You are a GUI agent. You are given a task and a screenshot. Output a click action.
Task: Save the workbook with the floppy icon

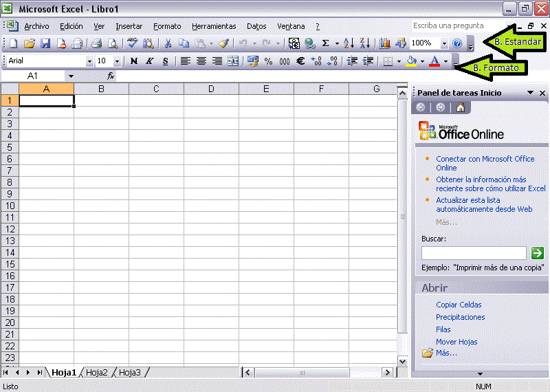[45, 43]
